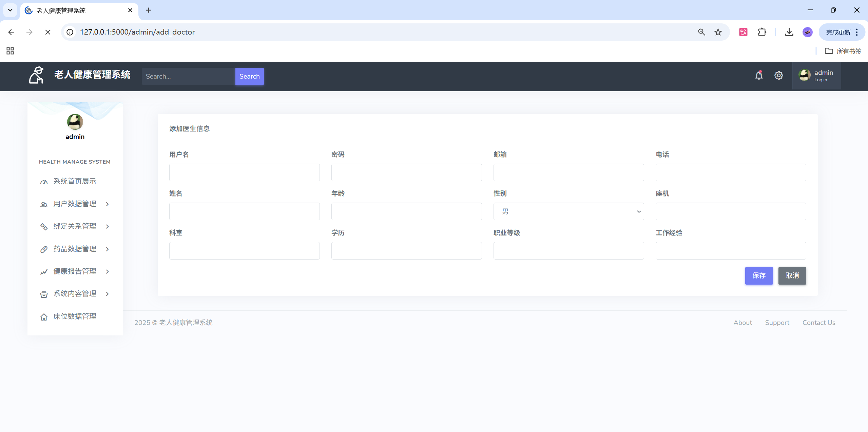Click the browser downloads icon
The height and width of the screenshot is (432, 868).
pyautogui.click(x=789, y=32)
